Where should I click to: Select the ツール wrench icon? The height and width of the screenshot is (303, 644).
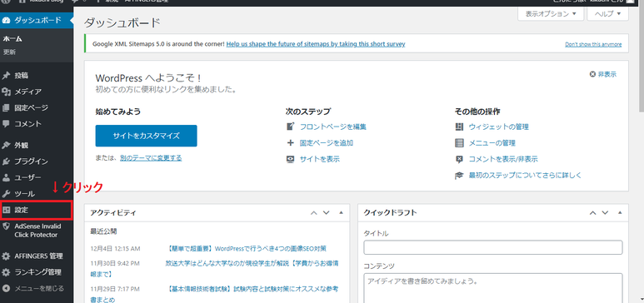[x=6, y=194]
